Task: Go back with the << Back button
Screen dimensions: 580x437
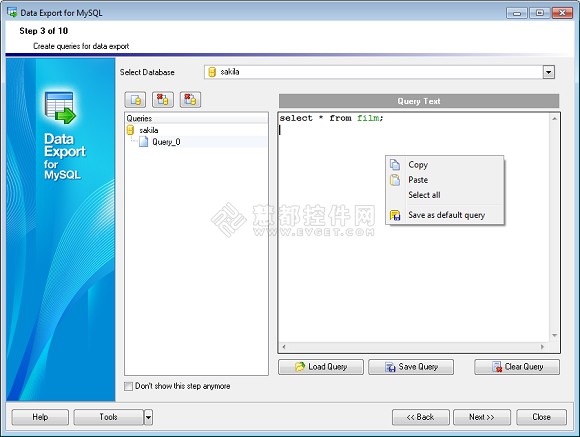Action: point(421,417)
